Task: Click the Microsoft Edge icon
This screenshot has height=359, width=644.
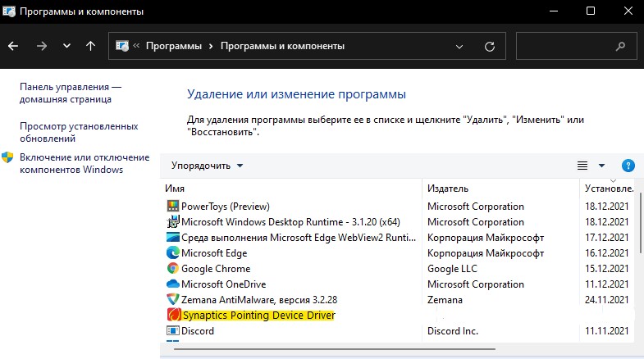Action: click(x=173, y=252)
